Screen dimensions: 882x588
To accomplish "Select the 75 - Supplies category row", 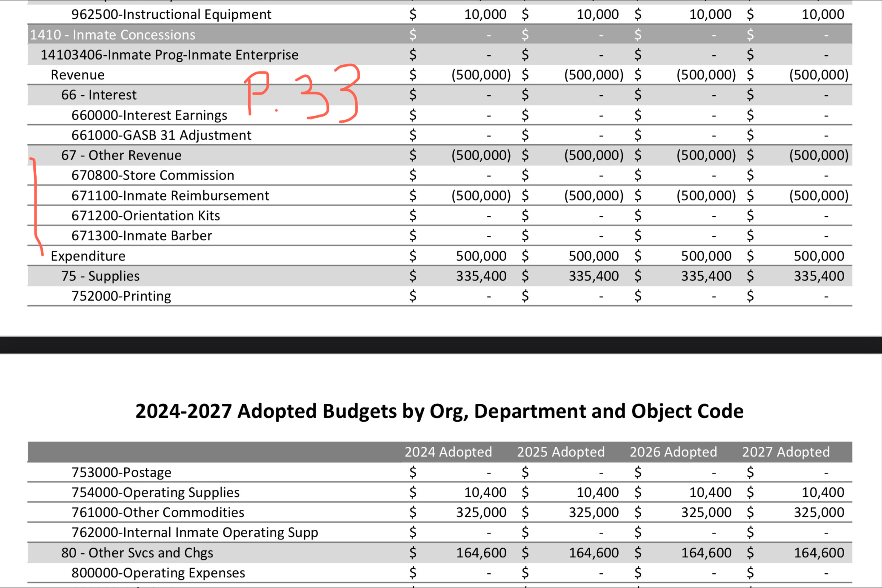I will click(100, 276).
